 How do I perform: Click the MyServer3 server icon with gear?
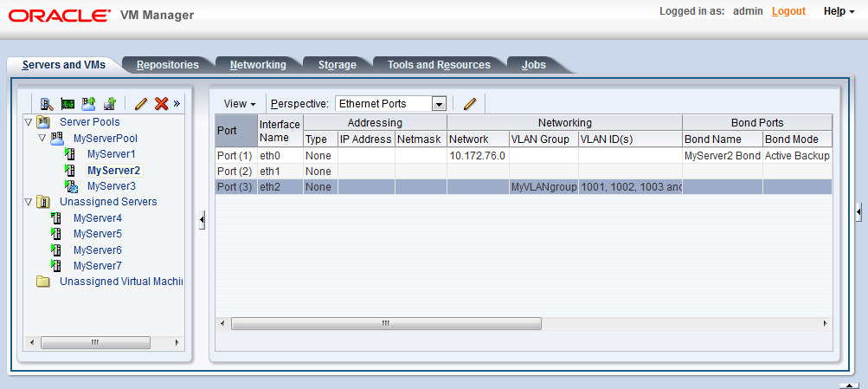[71, 186]
